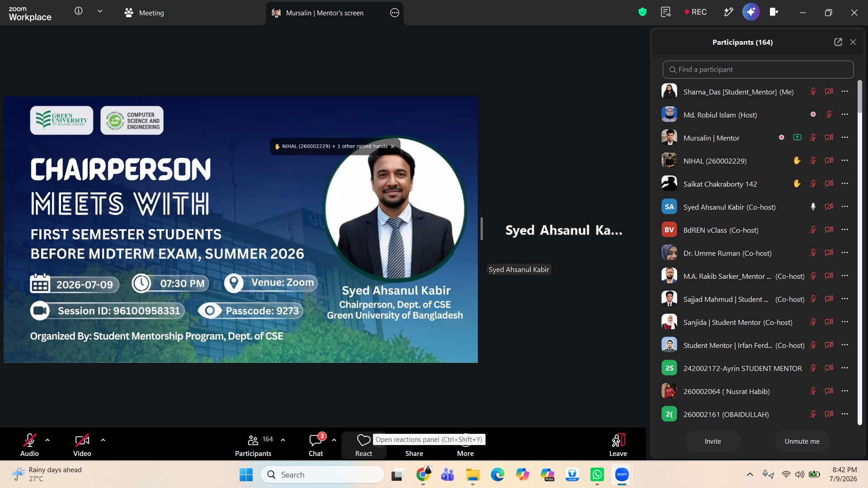
Task: Expand the Participants options chevron
Action: coord(283,440)
